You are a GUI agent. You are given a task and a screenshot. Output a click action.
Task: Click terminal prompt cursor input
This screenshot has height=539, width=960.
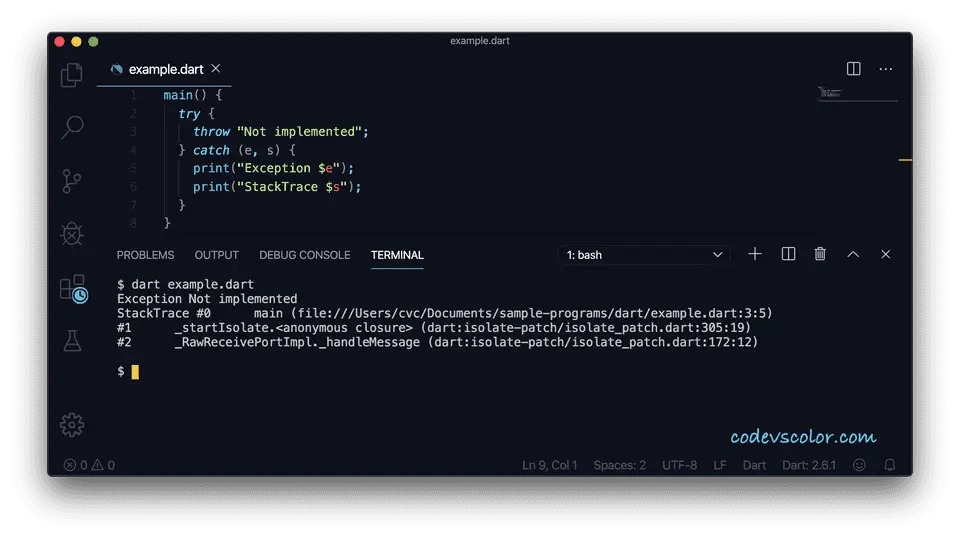pos(135,372)
